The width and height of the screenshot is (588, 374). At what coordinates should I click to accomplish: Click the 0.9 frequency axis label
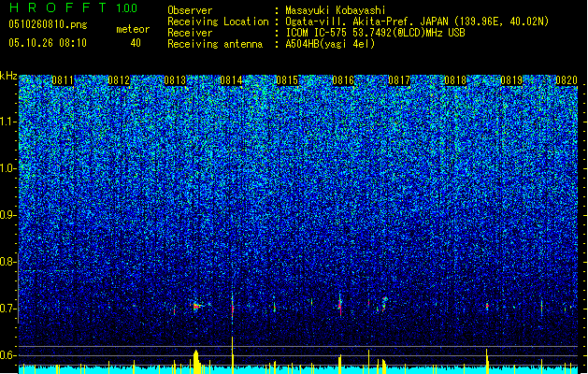coord(8,215)
